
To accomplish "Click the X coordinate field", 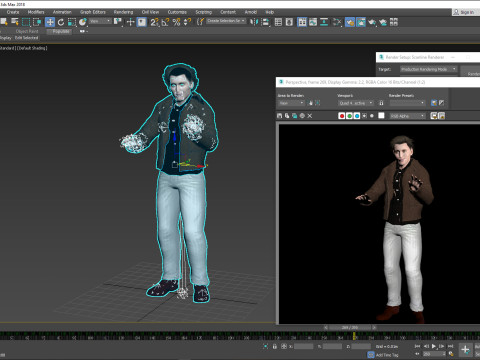I will [x=303, y=347].
